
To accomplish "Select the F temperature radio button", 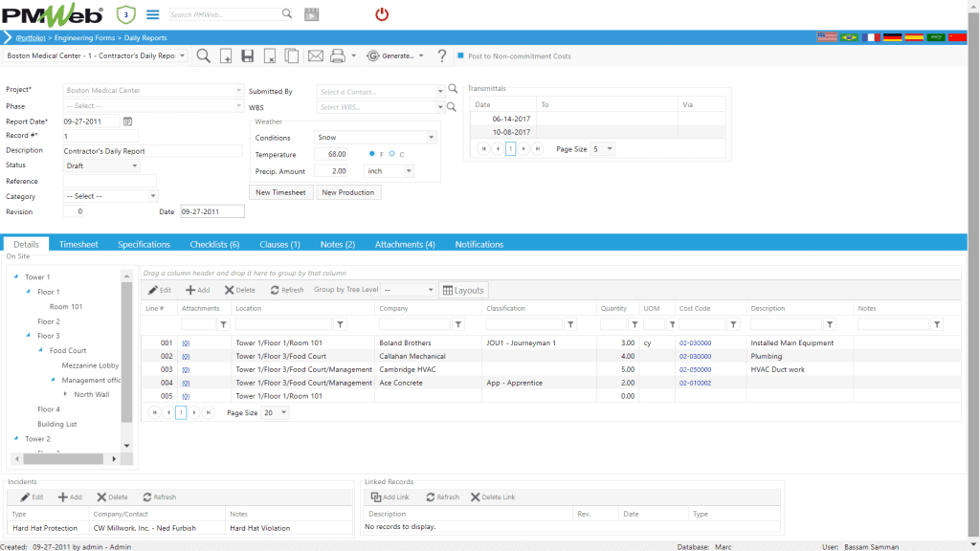I will point(372,154).
